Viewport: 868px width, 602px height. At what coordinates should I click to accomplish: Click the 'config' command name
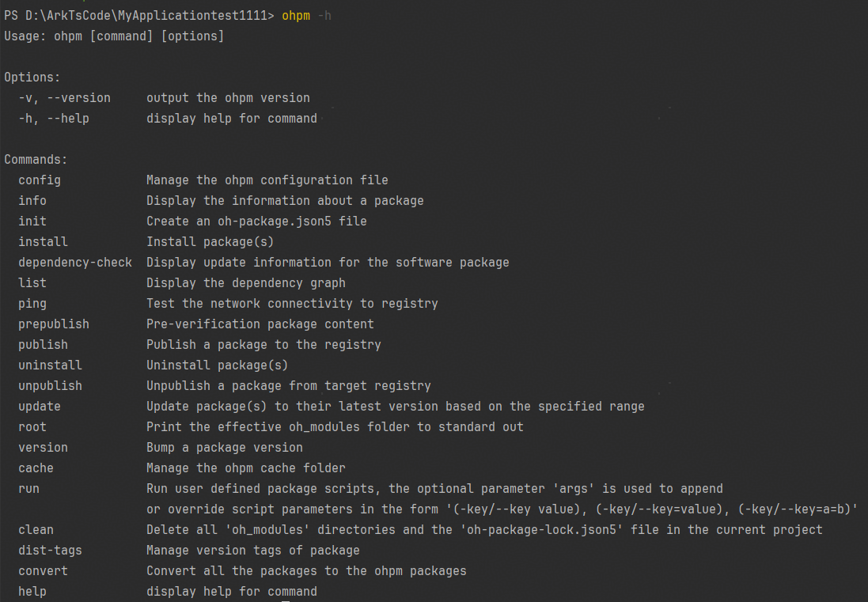pyautogui.click(x=40, y=180)
